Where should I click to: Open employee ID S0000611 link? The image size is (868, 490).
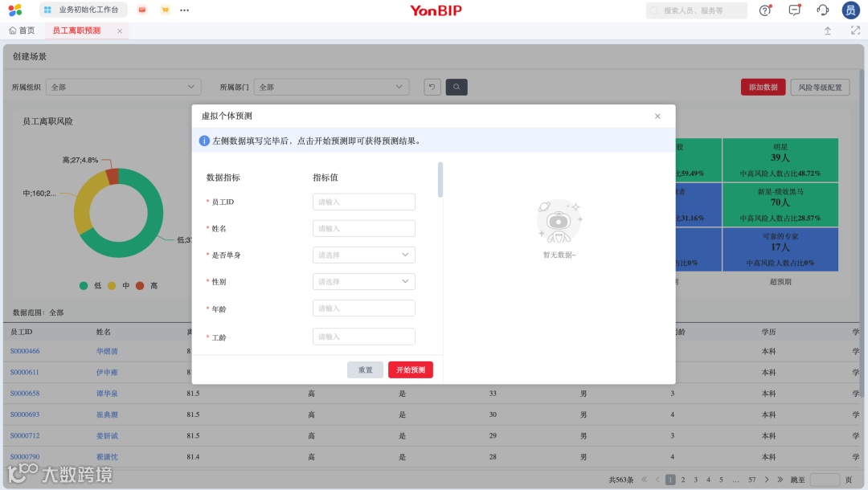24,372
